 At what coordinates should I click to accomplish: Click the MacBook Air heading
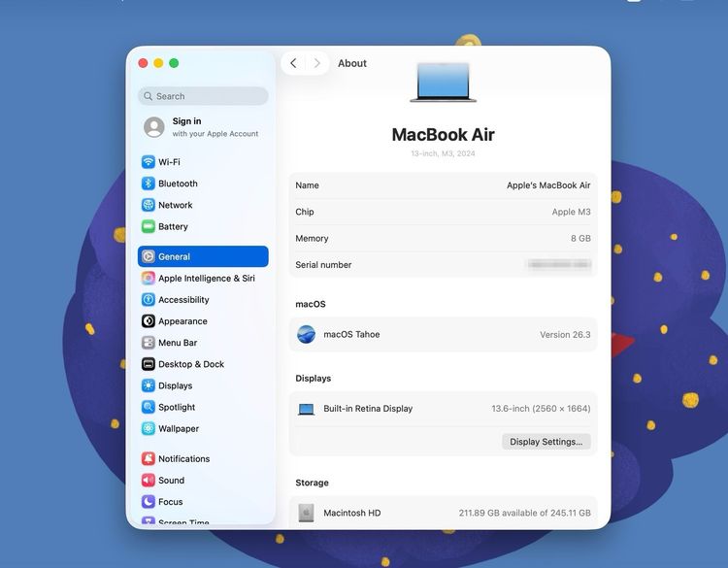click(x=443, y=135)
